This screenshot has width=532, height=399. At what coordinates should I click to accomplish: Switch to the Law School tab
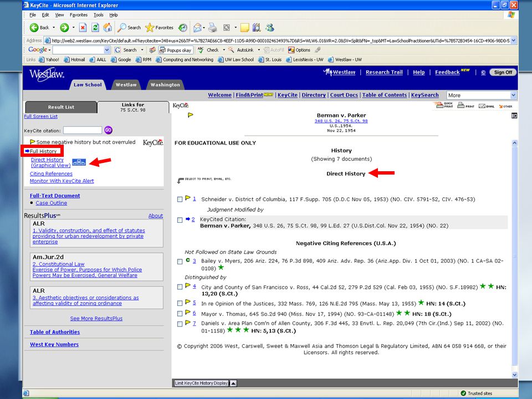point(88,85)
